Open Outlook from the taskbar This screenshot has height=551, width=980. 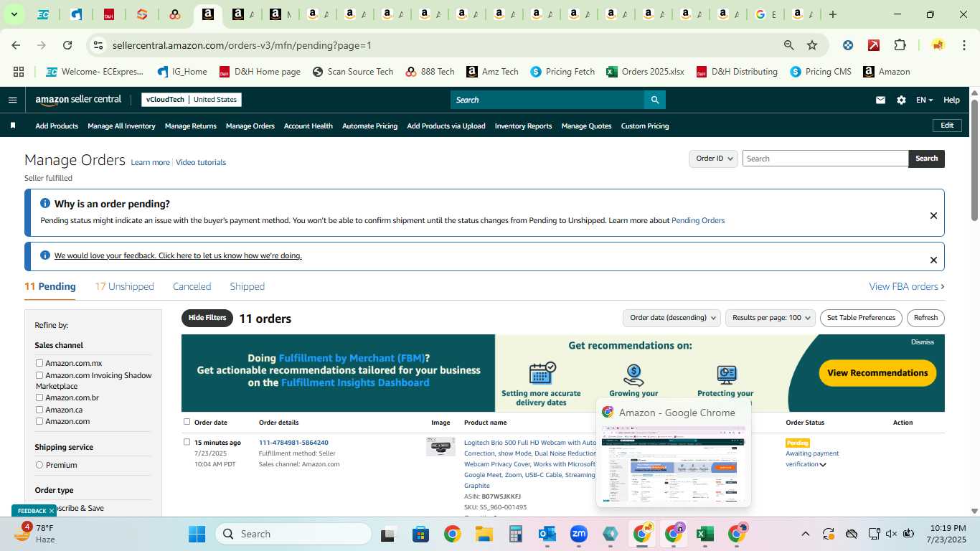547,534
